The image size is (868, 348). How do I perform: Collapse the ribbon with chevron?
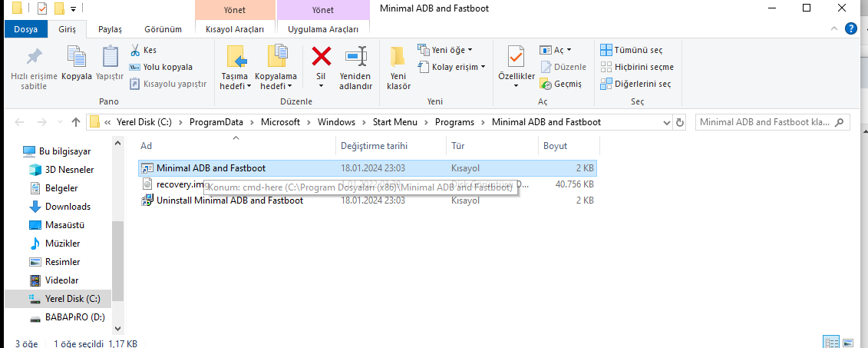click(x=834, y=29)
